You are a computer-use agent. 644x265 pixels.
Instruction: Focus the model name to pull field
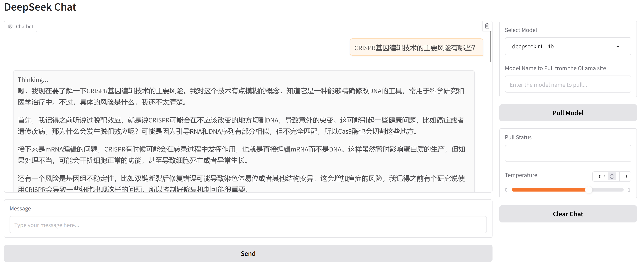pyautogui.click(x=568, y=84)
